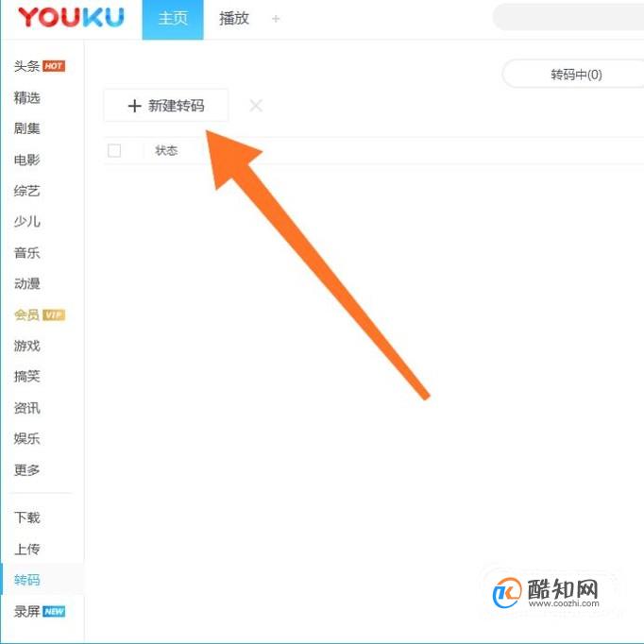Expand the 更多 category list

27,469
